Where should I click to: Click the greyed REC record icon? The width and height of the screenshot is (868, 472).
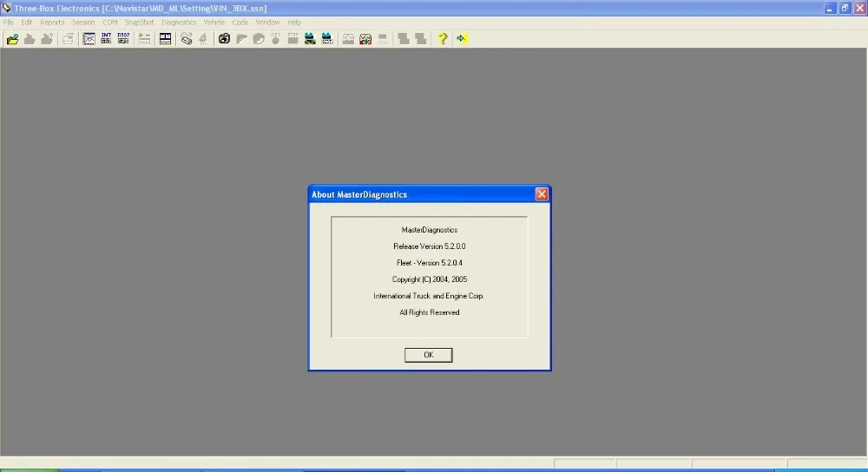(276, 39)
